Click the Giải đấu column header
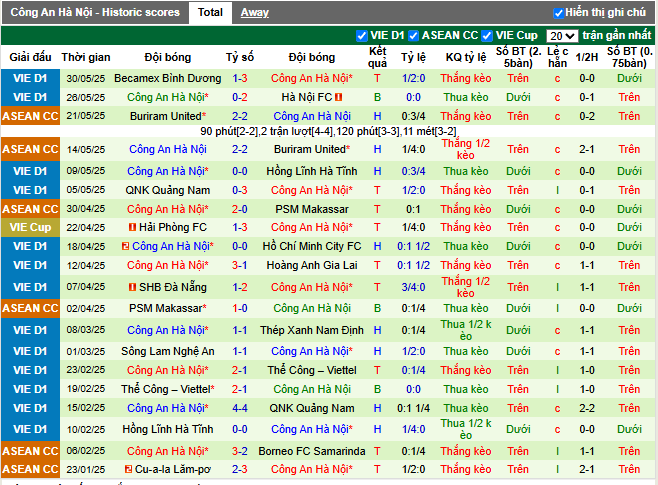 tap(30, 57)
